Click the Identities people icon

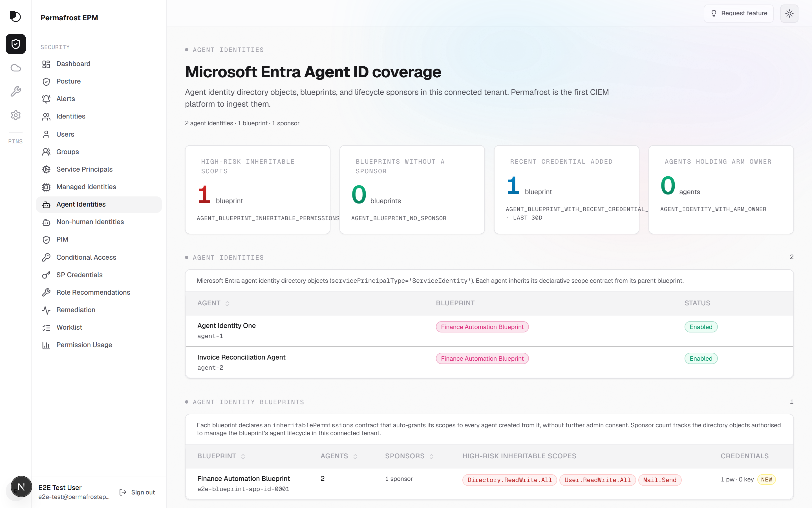click(46, 116)
